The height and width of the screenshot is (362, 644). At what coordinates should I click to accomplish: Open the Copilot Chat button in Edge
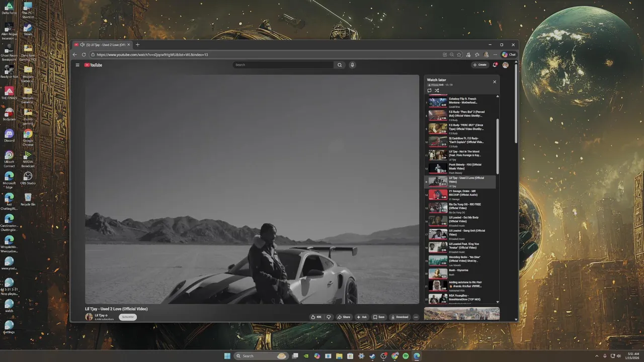[x=509, y=54]
